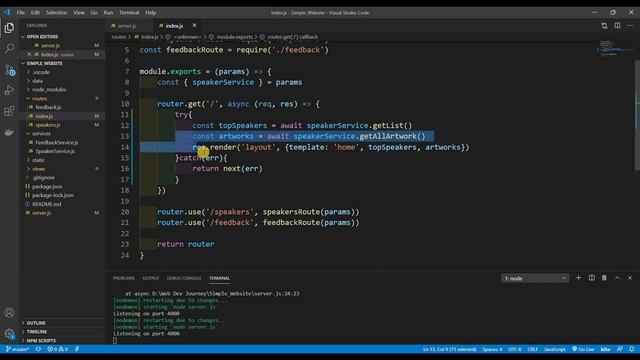The image size is (640, 360).
Task: Switch to the Debug Console tab
Action: point(184,278)
